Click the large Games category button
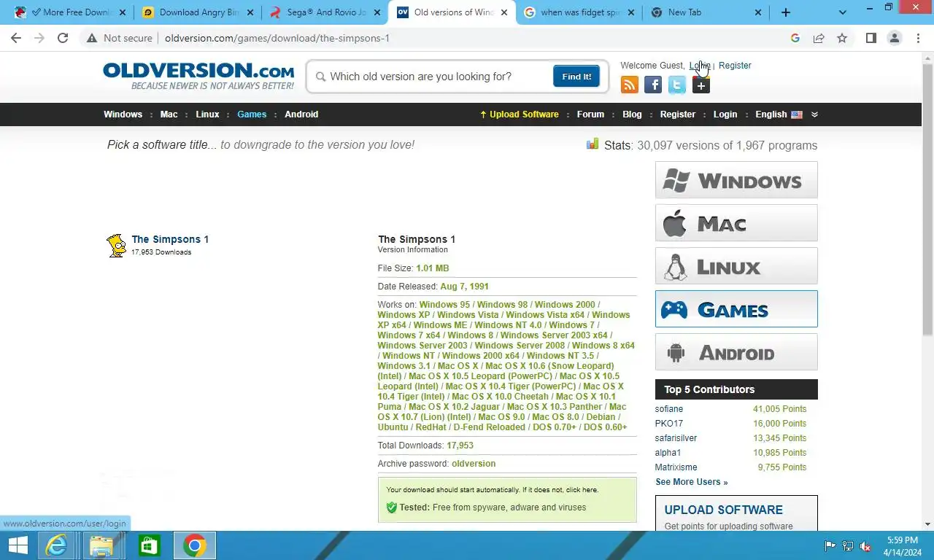This screenshot has width=934, height=560. (x=736, y=309)
